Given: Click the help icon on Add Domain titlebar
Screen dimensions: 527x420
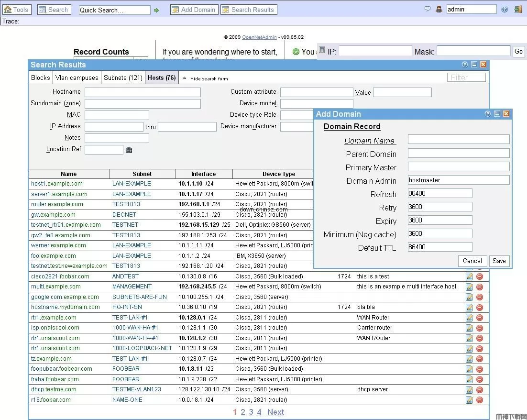Looking at the screenshot, I should coord(487,114).
